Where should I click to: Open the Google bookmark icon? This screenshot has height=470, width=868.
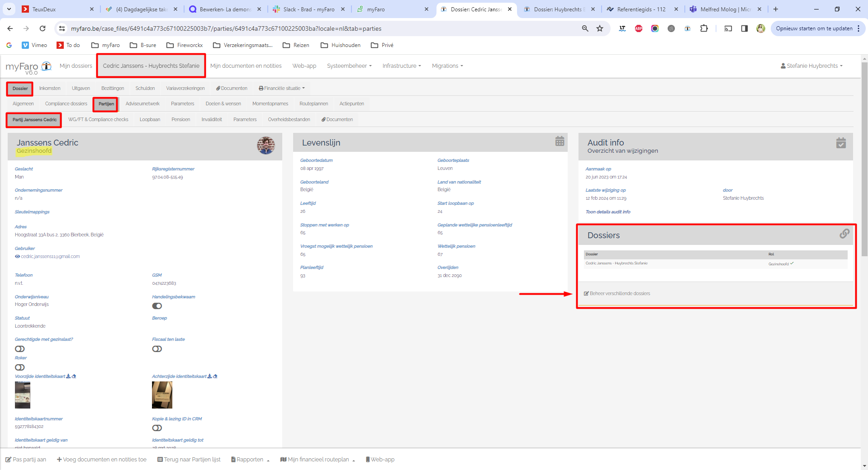point(9,45)
